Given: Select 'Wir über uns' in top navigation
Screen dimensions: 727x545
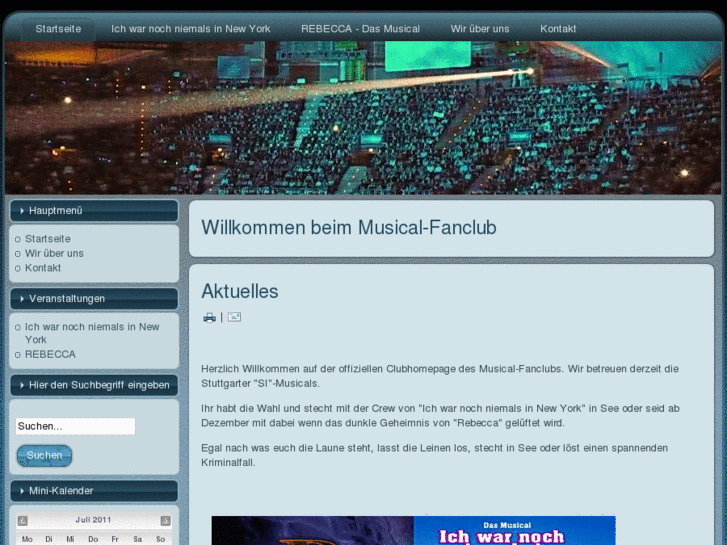Looking at the screenshot, I should 480,29.
